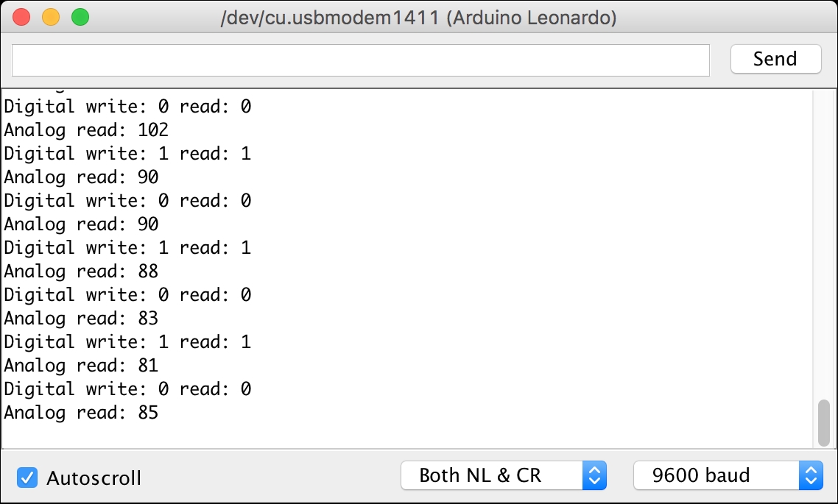Click the Analog read: 85 line

[81, 413]
